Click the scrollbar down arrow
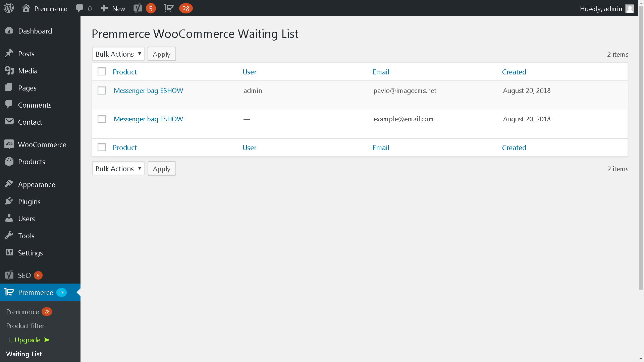This screenshot has height=362, width=644. pyautogui.click(x=641, y=359)
